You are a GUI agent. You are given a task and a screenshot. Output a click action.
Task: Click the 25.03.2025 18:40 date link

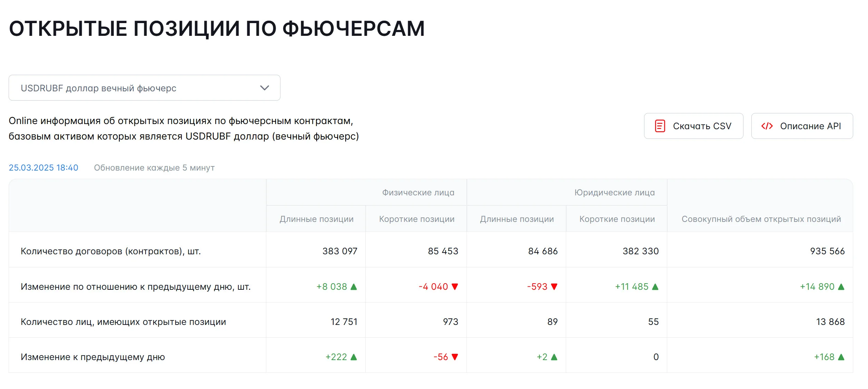click(43, 168)
